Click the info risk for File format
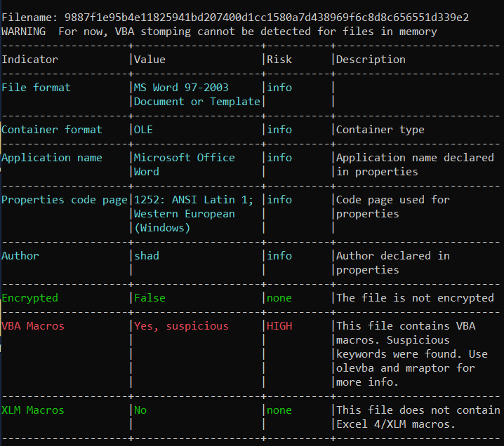This screenshot has width=504, height=446. click(x=279, y=88)
